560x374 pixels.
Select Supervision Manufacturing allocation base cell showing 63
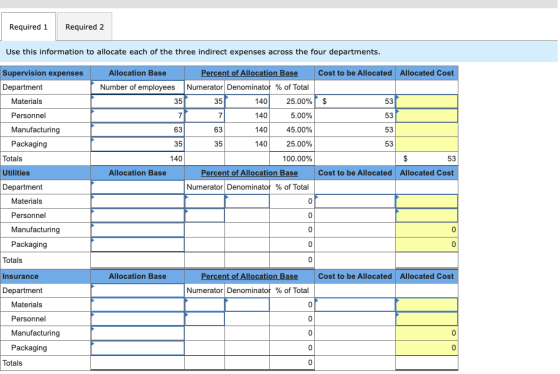tap(138, 130)
